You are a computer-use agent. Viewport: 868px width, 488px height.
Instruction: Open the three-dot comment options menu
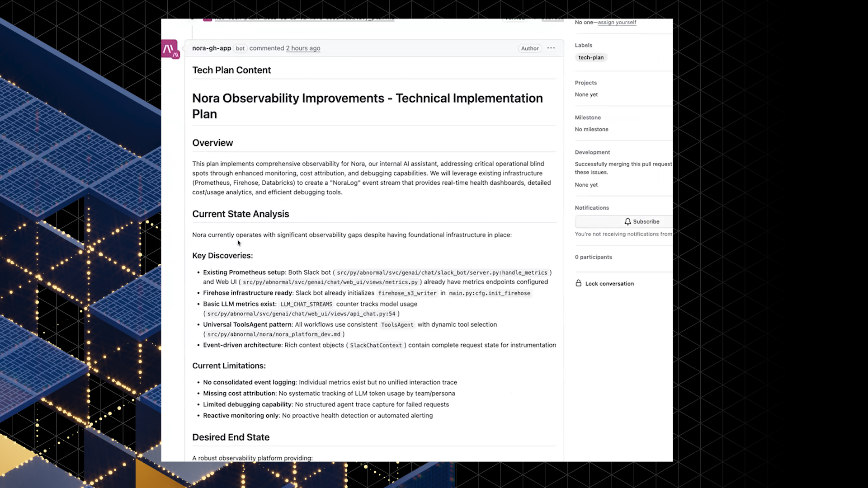coord(551,48)
